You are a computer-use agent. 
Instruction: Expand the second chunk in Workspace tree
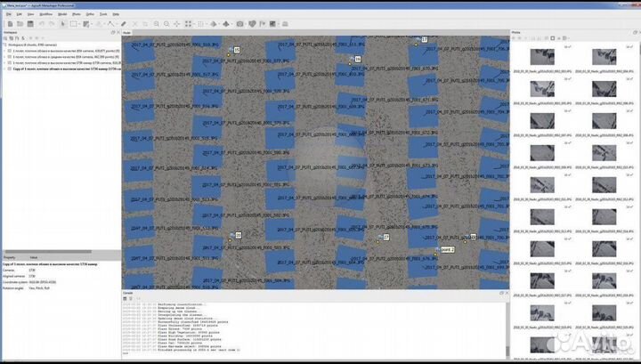(5, 57)
